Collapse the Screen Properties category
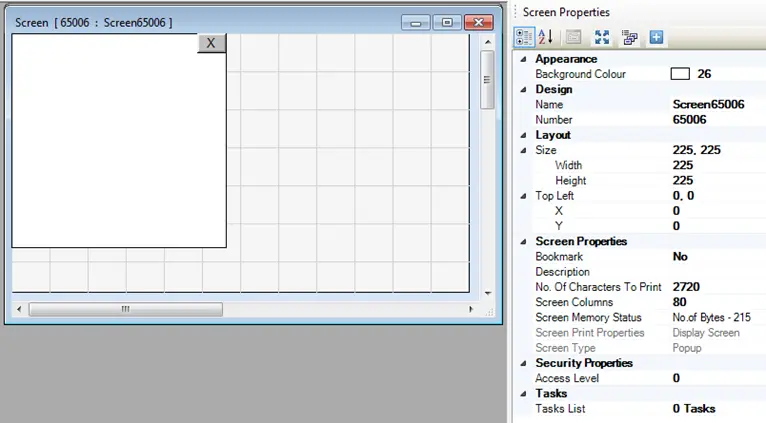 click(x=523, y=241)
